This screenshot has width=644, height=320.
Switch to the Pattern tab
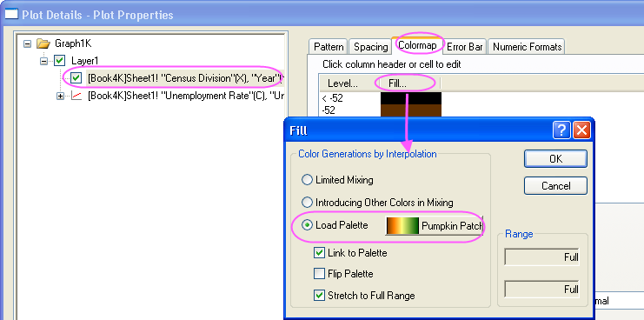[329, 47]
